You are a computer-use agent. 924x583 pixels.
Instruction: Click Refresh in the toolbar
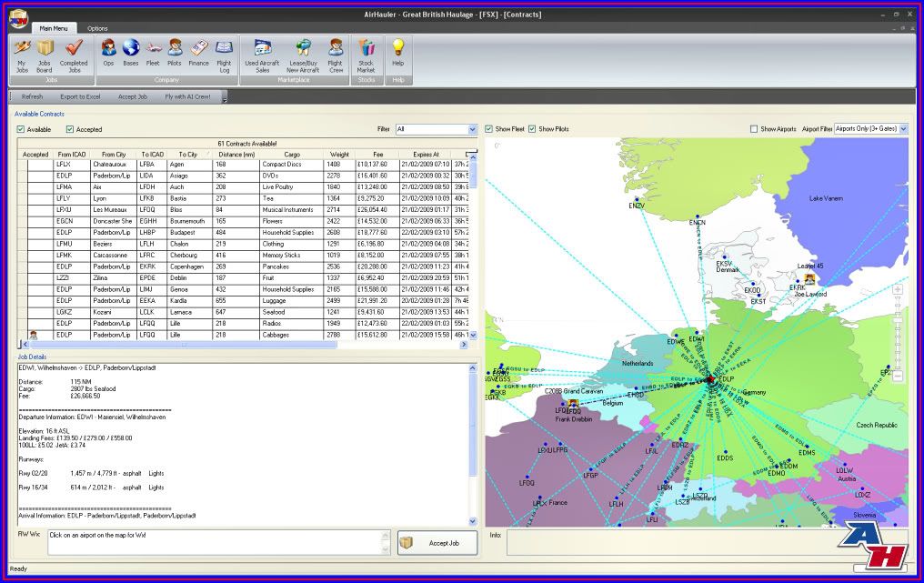pos(33,96)
